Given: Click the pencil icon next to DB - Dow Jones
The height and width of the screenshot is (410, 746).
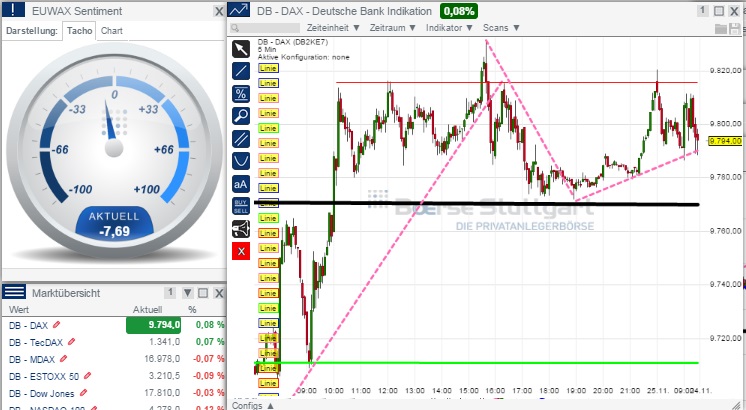Looking at the screenshot, I should [x=83, y=393].
